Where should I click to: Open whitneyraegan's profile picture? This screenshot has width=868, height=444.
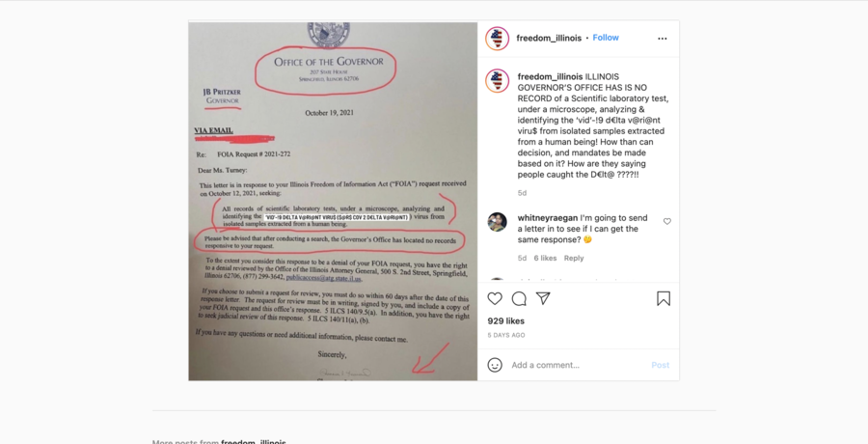(x=497, y=222)
